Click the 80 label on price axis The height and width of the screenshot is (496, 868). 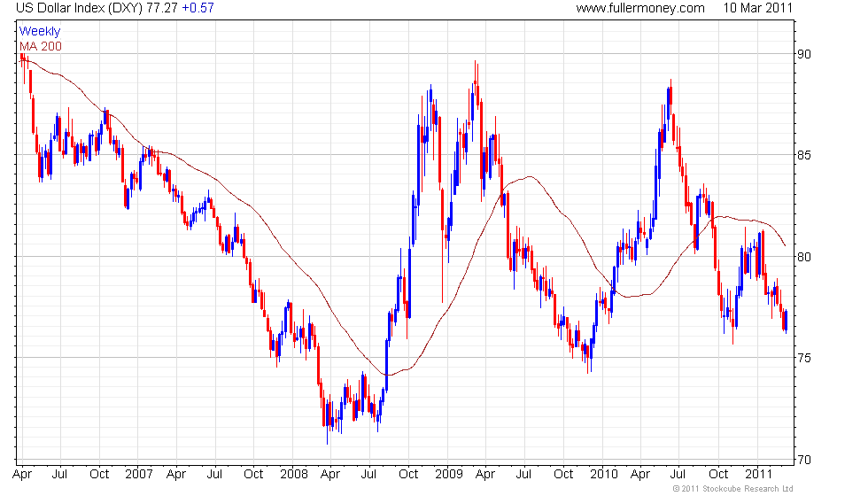[x=804, y=257]
